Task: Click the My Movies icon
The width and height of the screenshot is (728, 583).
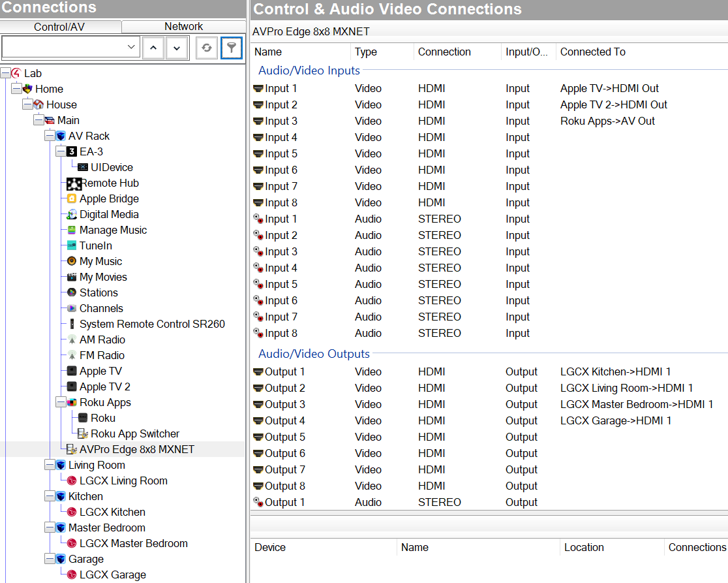Action: coord(72,277)
